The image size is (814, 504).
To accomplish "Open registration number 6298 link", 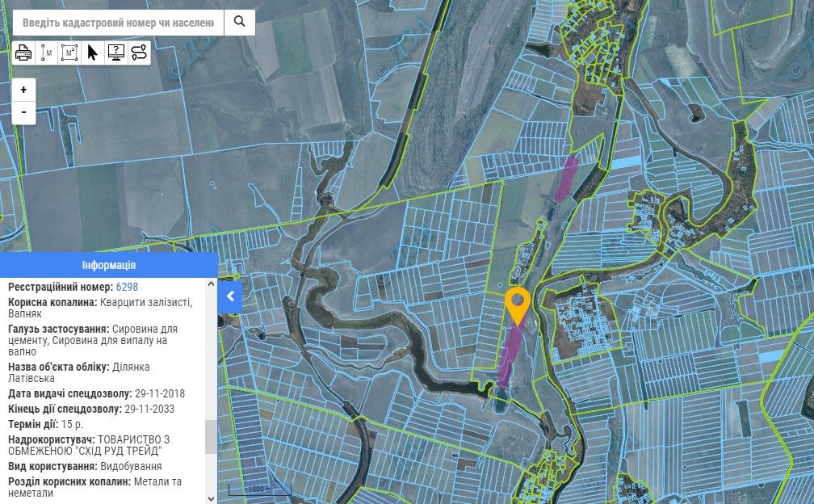I will [x=127, y=288].
